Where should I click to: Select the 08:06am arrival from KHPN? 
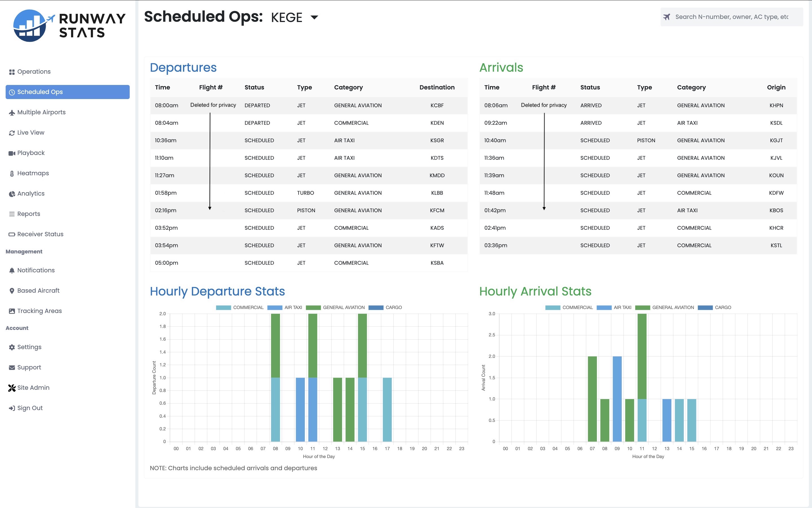[x=638, y=105]
